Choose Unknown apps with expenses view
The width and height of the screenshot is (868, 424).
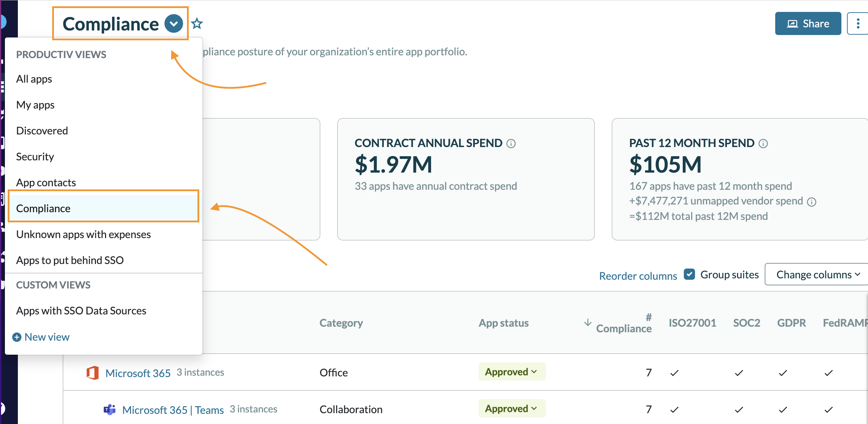[83, 234]
